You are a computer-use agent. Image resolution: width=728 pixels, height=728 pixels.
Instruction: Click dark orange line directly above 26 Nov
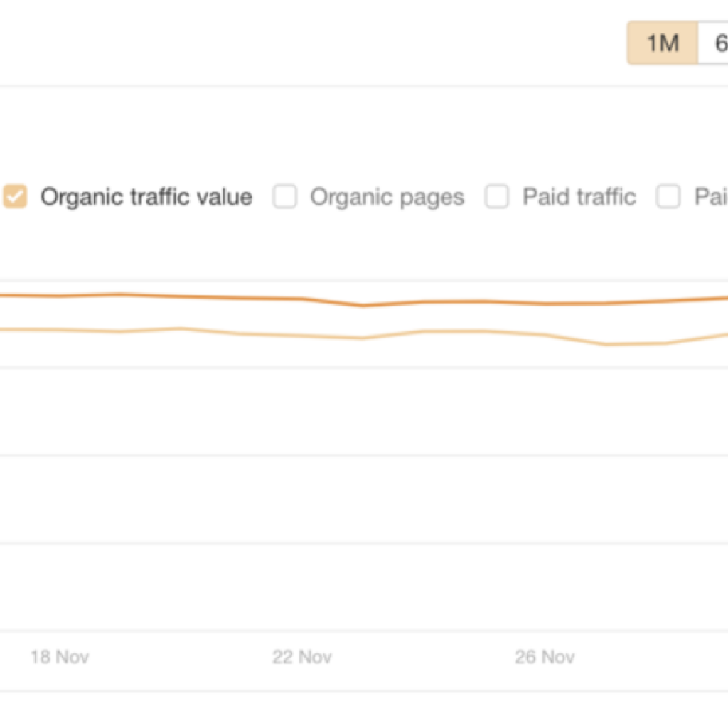(545, 304)
